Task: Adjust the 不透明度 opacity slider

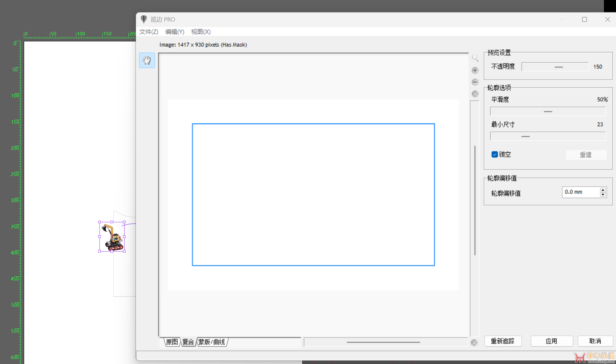Action: pyautogui.click(x=555, y=67)
